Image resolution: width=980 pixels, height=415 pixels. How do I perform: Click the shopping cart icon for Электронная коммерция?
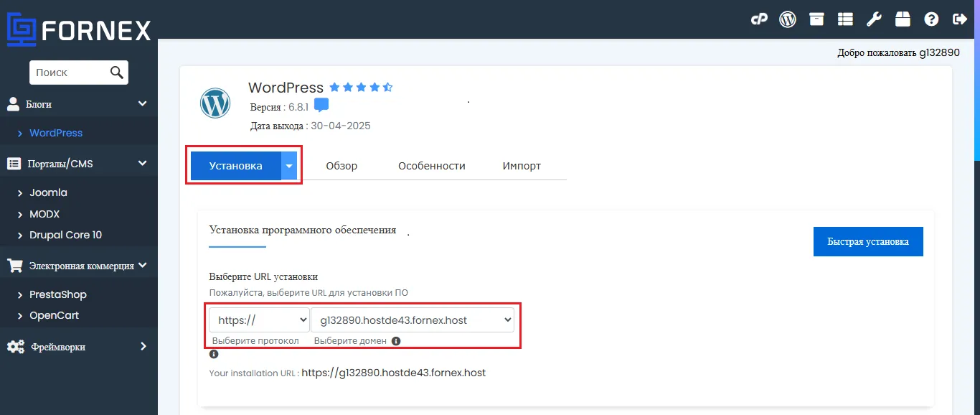click(14, 266)
